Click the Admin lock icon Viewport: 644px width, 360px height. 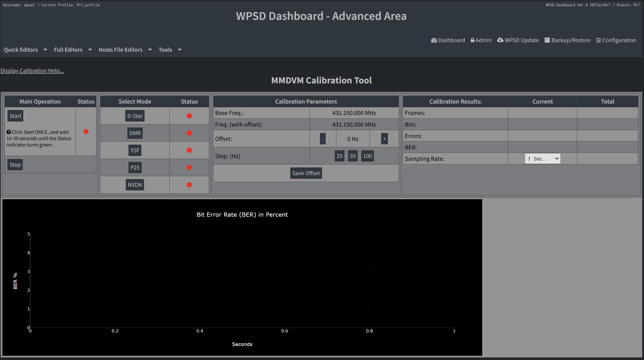click(473, 40)
